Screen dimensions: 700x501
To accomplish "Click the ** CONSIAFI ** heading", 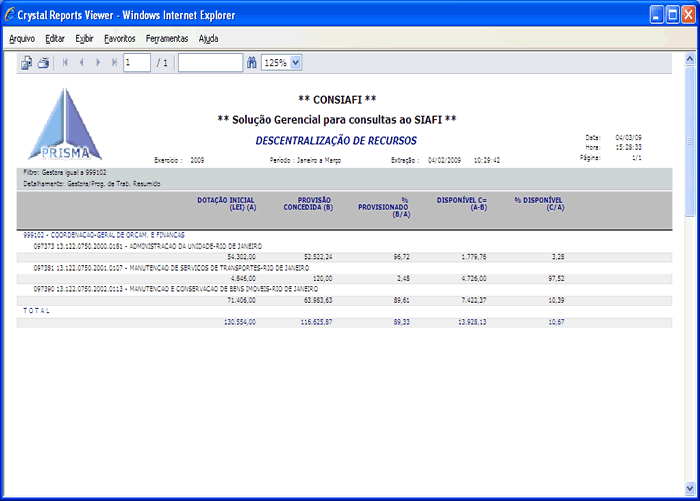I will coord(337,100).
